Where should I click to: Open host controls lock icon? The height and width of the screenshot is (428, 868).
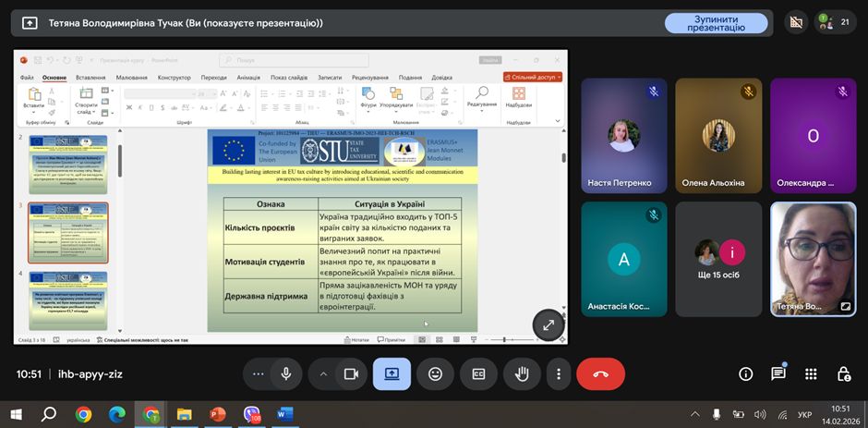click(x=843, y=373)
